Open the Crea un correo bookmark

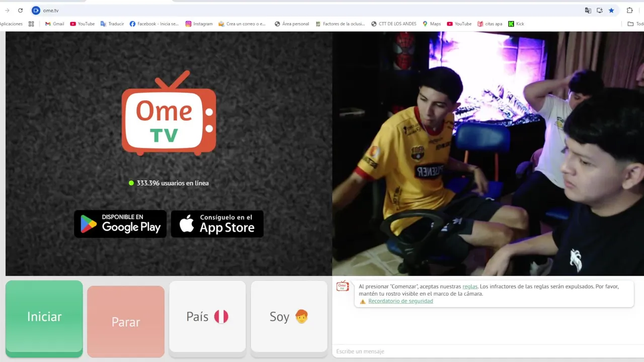click(242, 24)
